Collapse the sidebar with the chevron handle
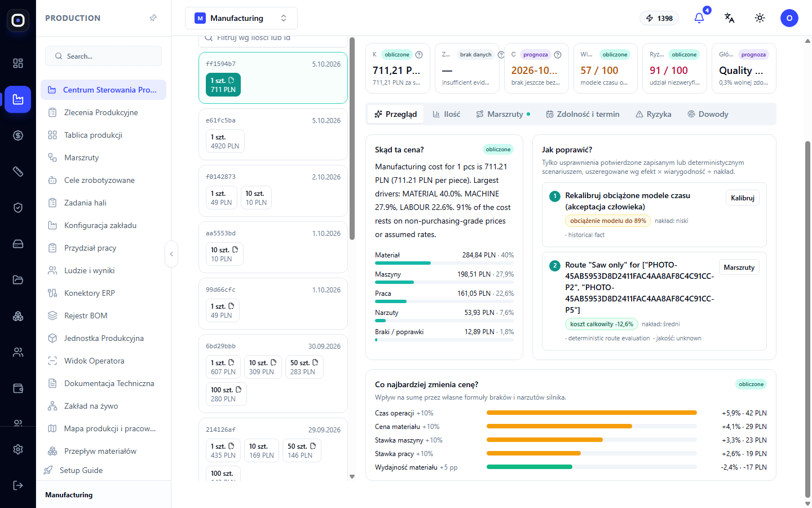The width and height of the screenshot is (812, 508). pos(171,254)
